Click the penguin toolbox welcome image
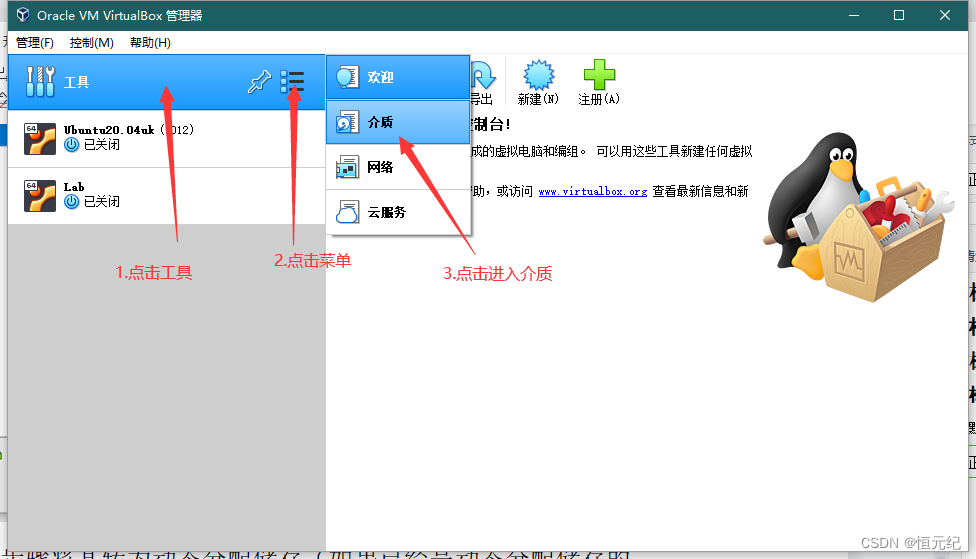This screenshot has width=976, height=559. (858, 217)
